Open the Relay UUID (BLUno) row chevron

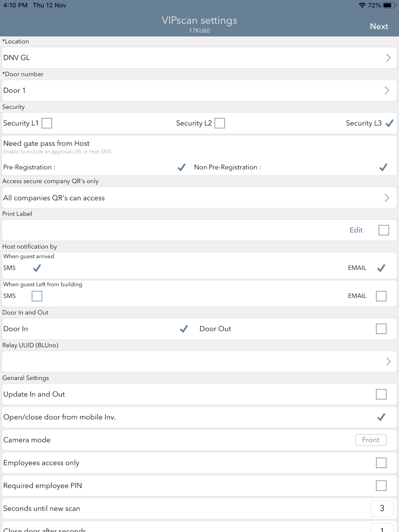[388, 362]
